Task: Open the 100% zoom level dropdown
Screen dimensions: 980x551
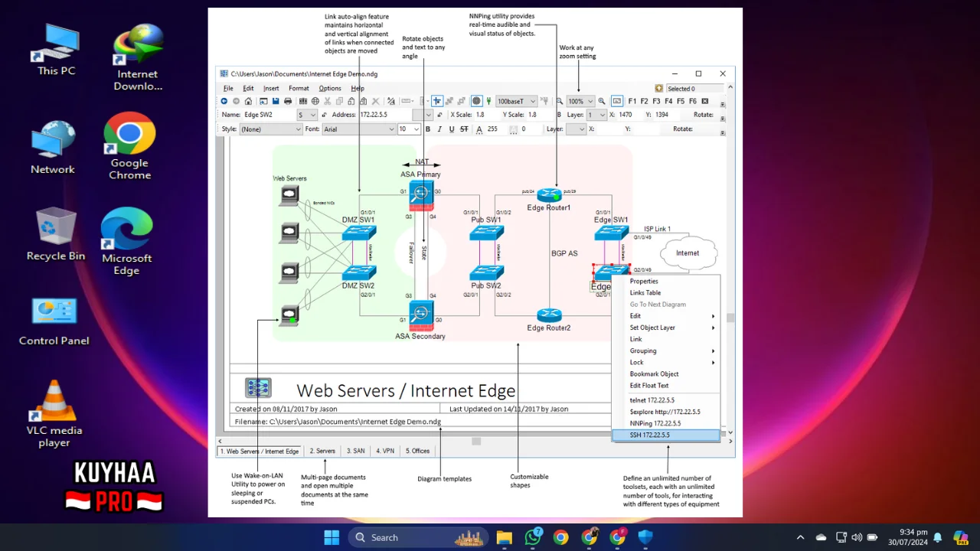Action: coord(580,101)
